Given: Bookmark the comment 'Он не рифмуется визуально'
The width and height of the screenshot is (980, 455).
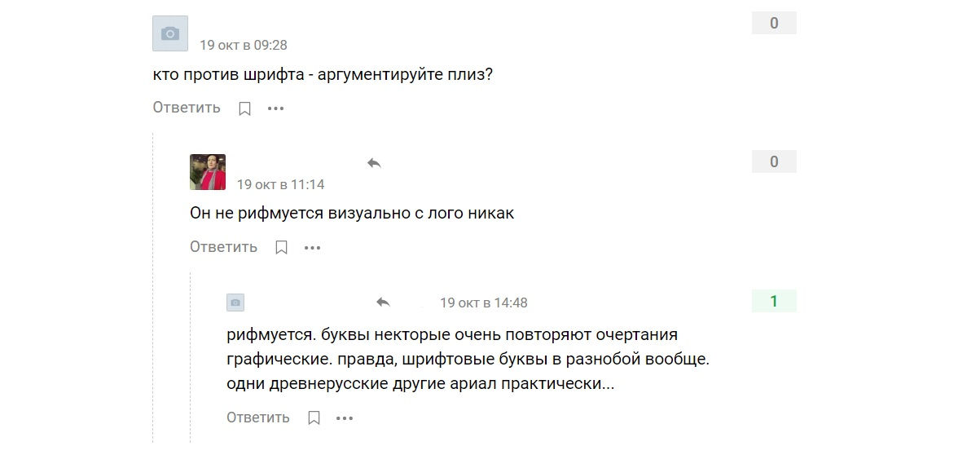Looking at the screenshot, I should (x=281, y=247).
